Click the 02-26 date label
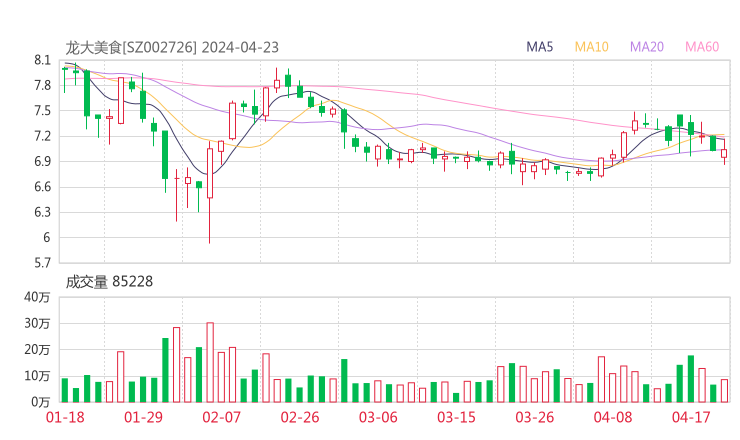The width and height of the screenshot is (740, 440). pos(300,417)
